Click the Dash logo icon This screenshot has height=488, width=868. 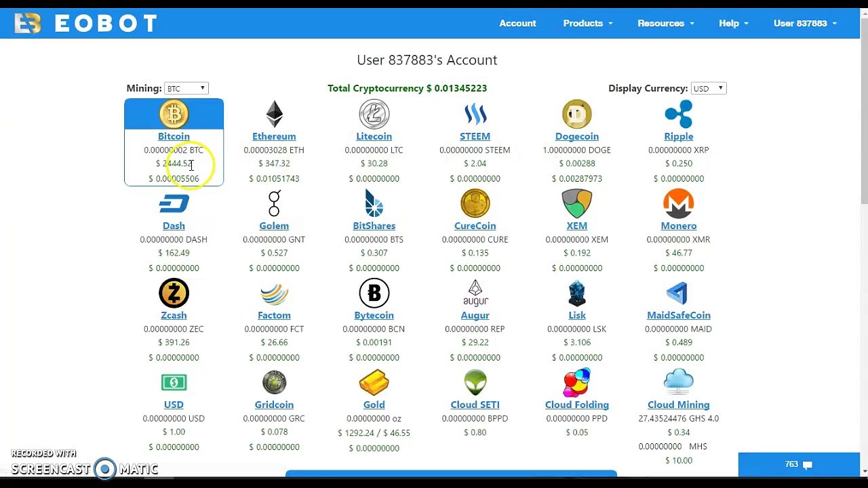174,203
